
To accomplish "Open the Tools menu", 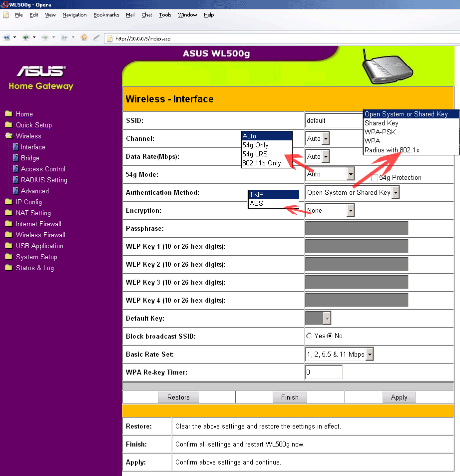I will coord(165,15).
